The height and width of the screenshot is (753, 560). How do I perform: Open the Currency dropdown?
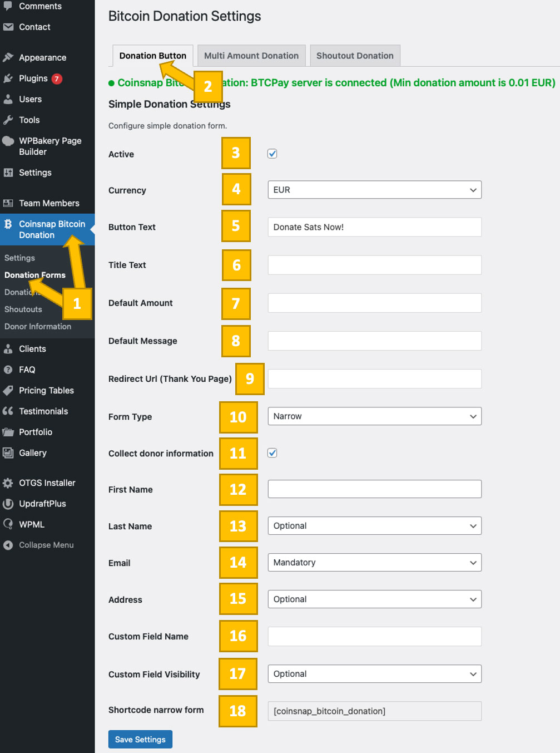(x=374, y=190)
